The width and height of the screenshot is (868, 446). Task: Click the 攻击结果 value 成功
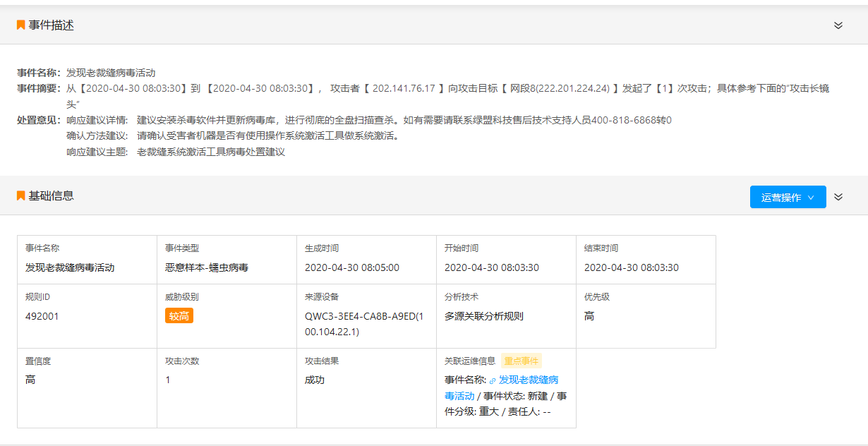click(x=315, y=380)
